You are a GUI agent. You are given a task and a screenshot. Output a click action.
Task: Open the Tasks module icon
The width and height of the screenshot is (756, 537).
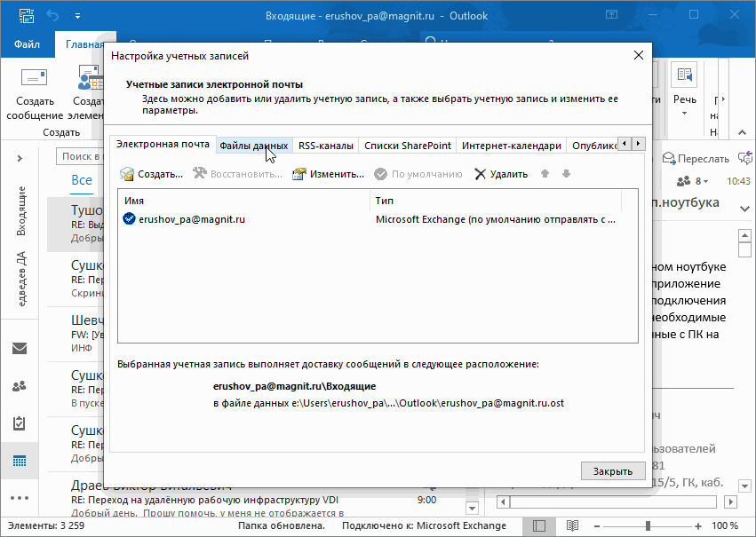point(20,423)
